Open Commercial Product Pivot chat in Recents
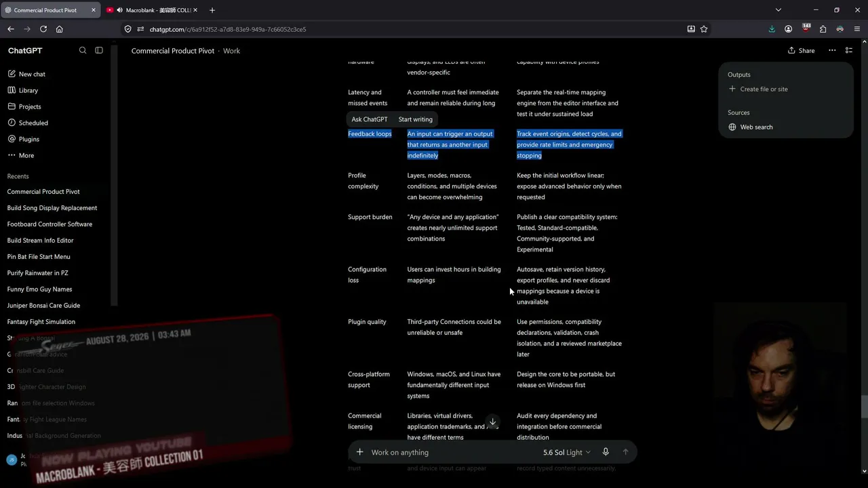The width and height of the screenshot is (868, 488). [43, 192]
